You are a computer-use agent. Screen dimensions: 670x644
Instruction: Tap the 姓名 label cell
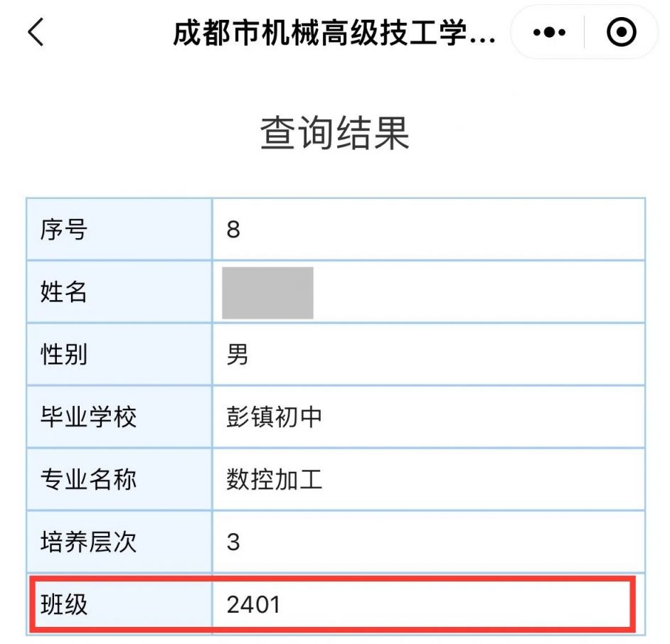(x=119, y=292)
